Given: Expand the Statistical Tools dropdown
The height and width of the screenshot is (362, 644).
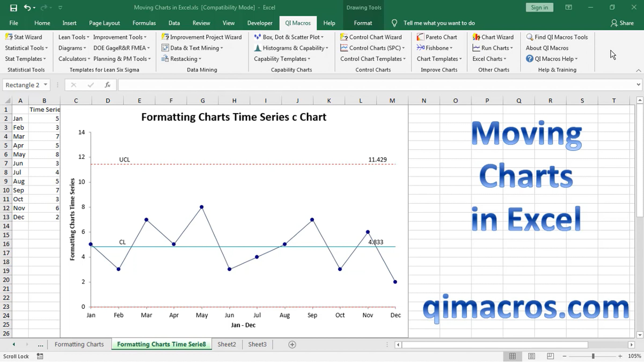Looking at the screenshot, I should pyautogui.click(x=26, y=48).
